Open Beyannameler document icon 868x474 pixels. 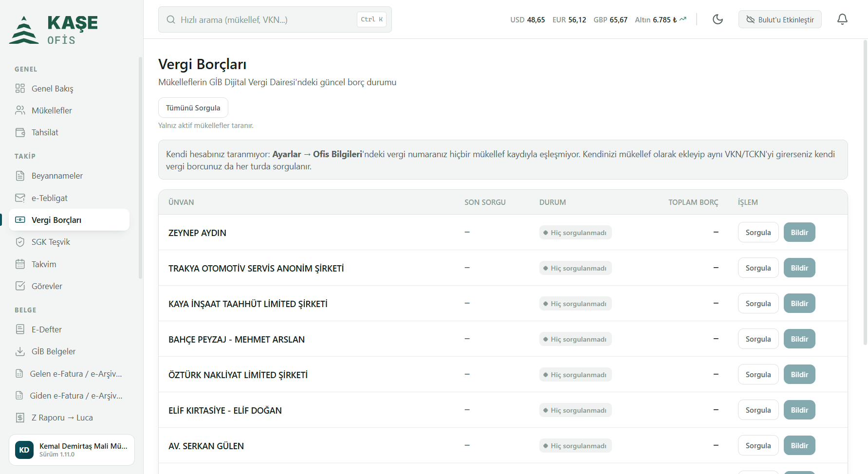(20, 176)
